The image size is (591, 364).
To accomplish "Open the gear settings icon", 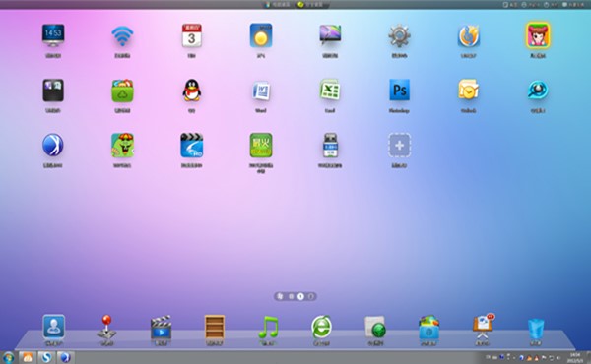I will click(399, 35).
